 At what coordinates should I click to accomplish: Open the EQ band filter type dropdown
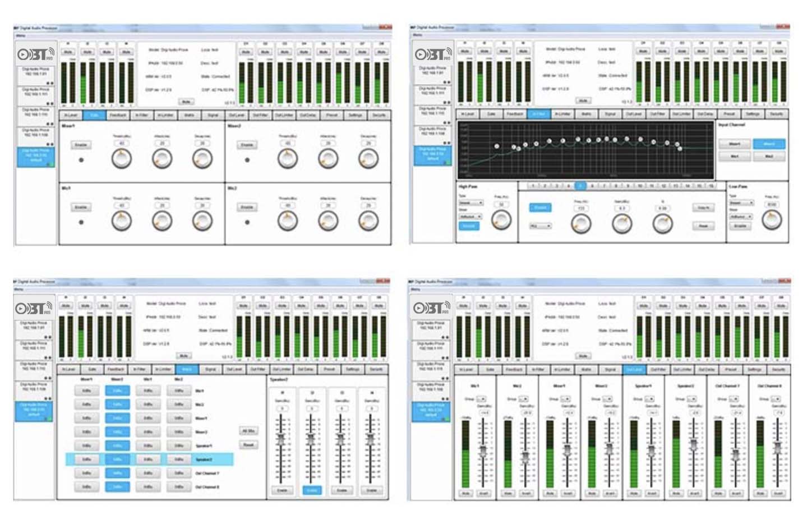click(x=541, y=226)
